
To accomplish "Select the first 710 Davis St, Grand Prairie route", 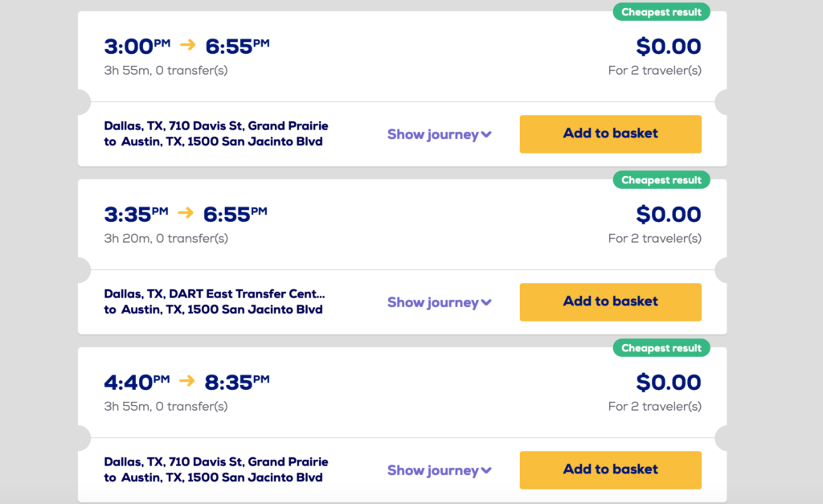I will click(x=215, y=133).
